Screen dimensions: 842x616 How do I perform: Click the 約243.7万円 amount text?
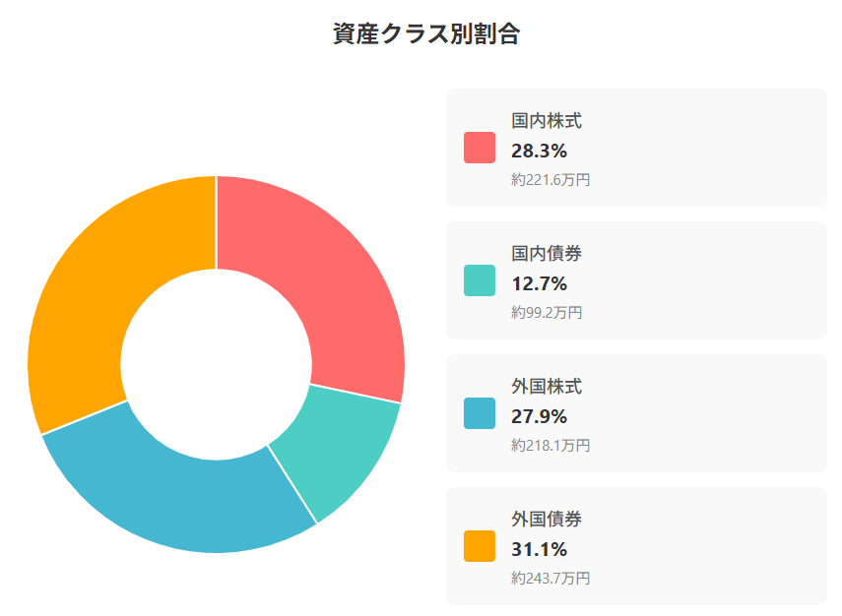pyautogui.click(x=551, y=579)
